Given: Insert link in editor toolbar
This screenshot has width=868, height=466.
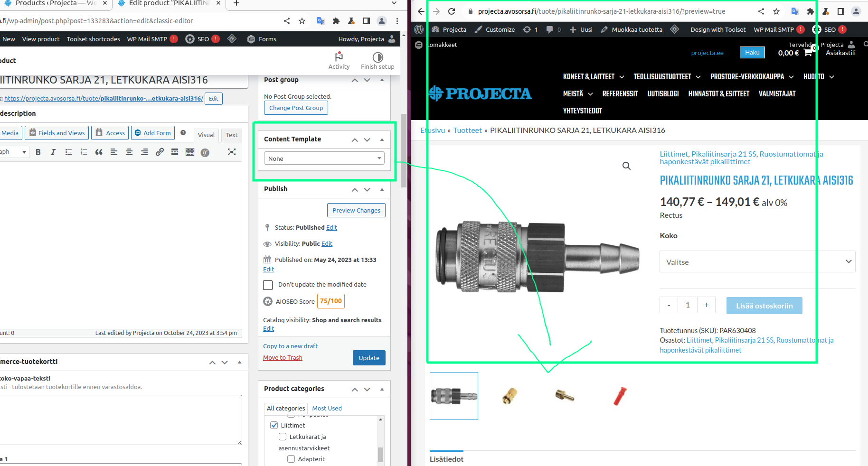Looking at the screenshot, I should 160,152.
